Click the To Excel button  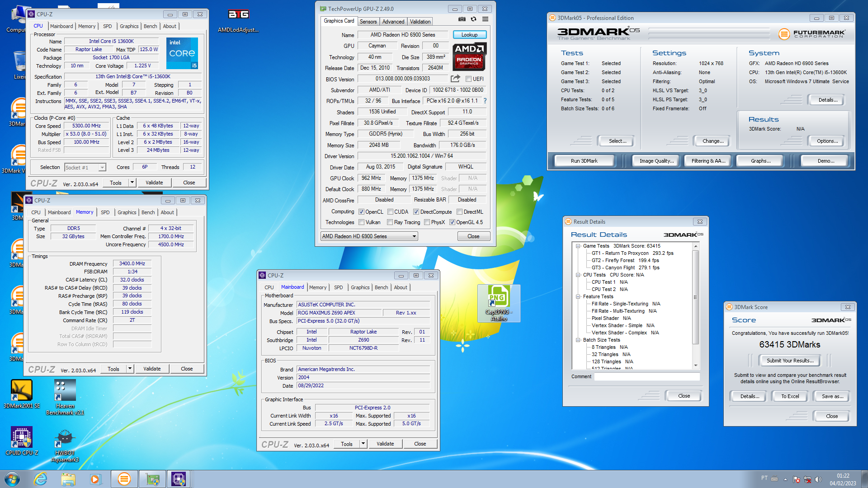click(790, 396)
